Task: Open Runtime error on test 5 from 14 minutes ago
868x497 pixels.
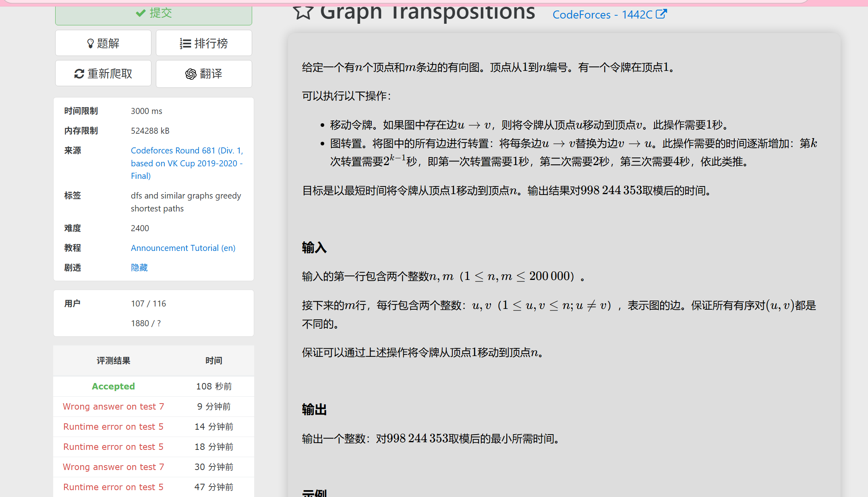Action: pos(113,427)
